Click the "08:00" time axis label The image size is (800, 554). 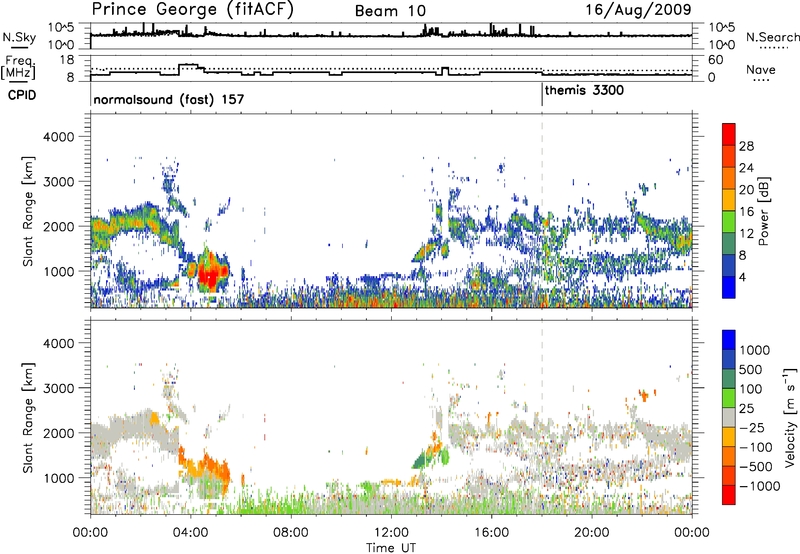coord(291,533)
